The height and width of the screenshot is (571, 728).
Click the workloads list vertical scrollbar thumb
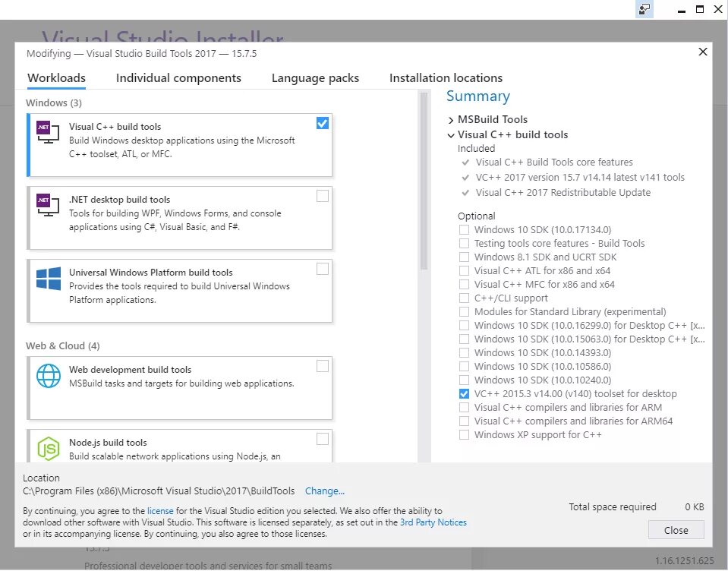[x=424, y=181]
